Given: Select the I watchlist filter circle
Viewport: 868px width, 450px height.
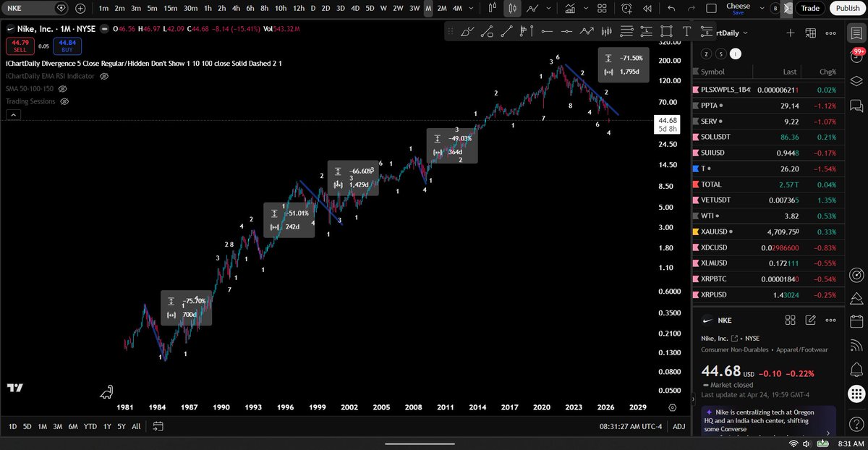Looking at the screenshot, I should pyautogui.click(x=736, y=54).
